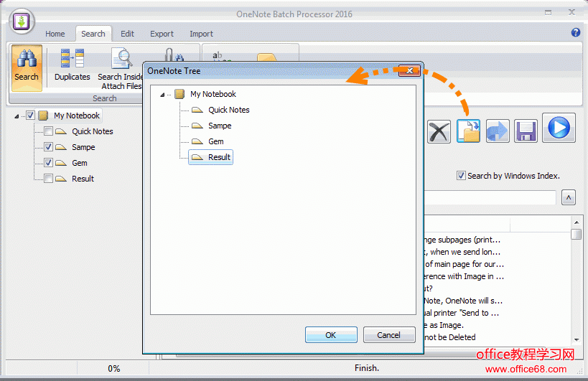This screenshot has width=588, height=381.
Task: Click the blue forward arrow icon
Action: 498,131
